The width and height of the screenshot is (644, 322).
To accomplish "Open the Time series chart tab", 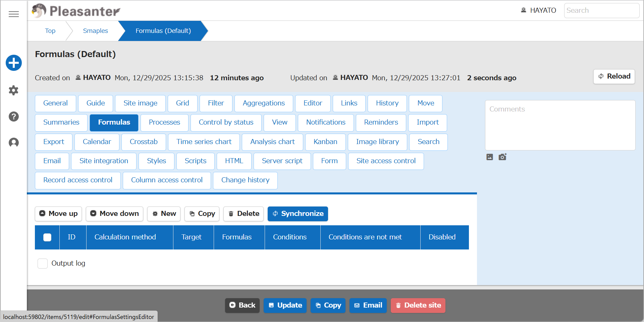I will pos(204,142).
